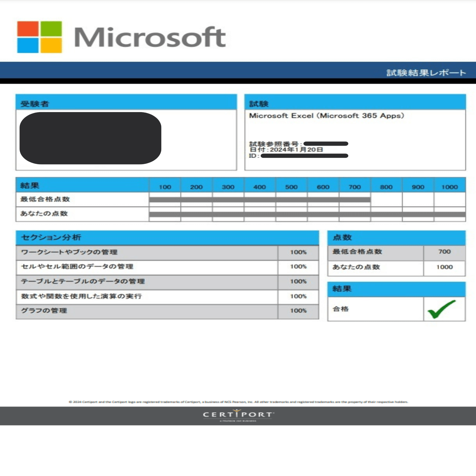Click the 試験参照番号 label
The width and height of the screenshot is (476, 476).
pyautogui.click(x=275, y=144)
